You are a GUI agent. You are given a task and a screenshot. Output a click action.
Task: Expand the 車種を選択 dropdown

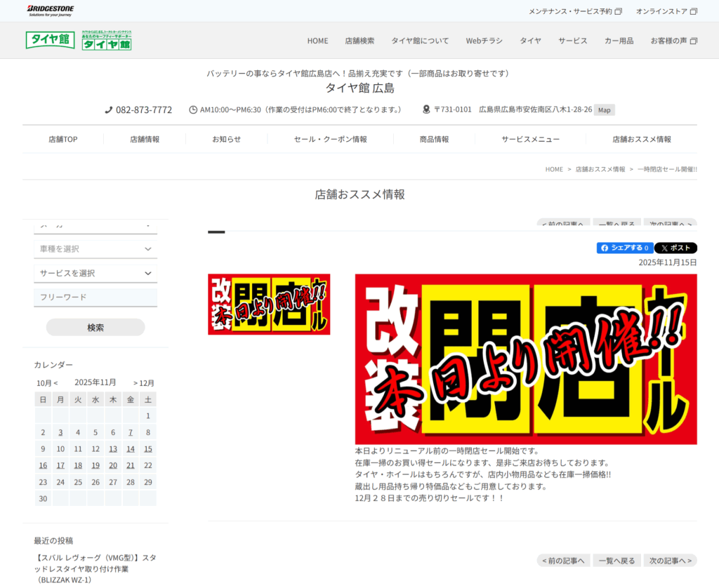coord(95,249)
